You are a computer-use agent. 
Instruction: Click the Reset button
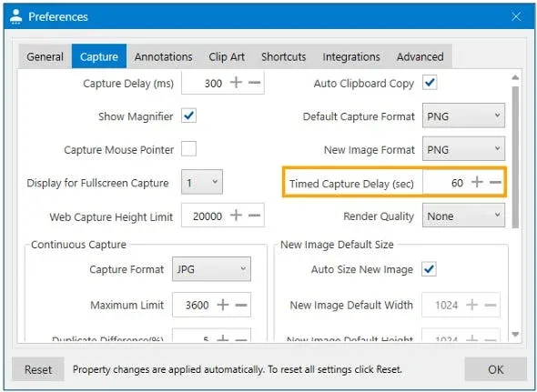coord(38,369)
